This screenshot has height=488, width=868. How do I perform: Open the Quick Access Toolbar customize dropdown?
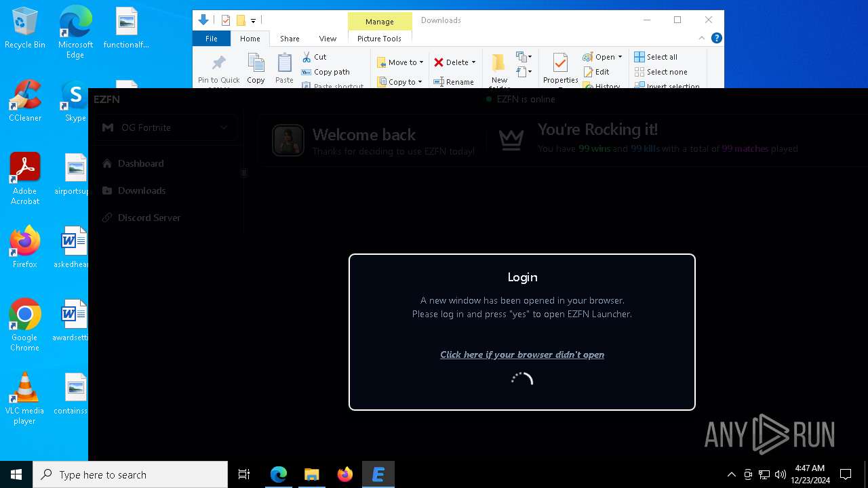point(253,20)
